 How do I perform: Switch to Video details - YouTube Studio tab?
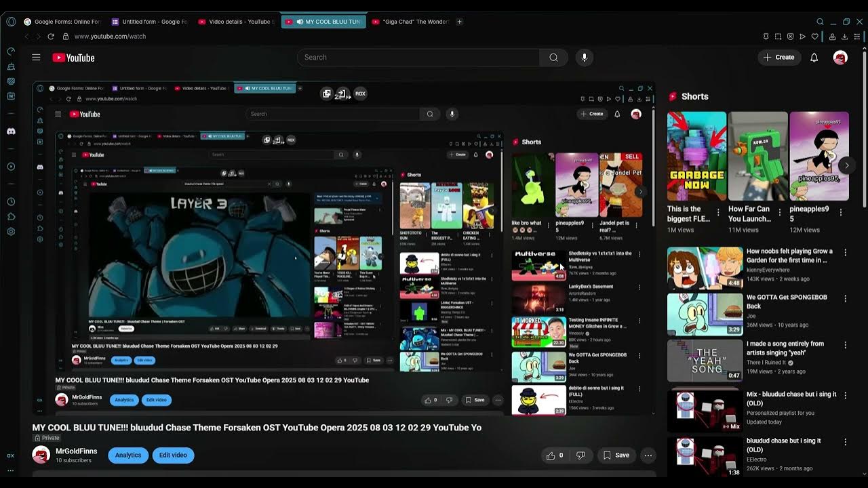pos(237,22)
